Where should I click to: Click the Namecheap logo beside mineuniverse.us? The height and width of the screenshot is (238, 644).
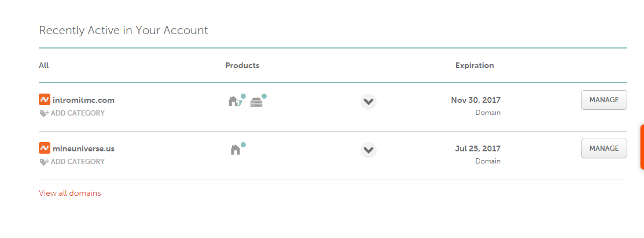click(x=45, y=148)
